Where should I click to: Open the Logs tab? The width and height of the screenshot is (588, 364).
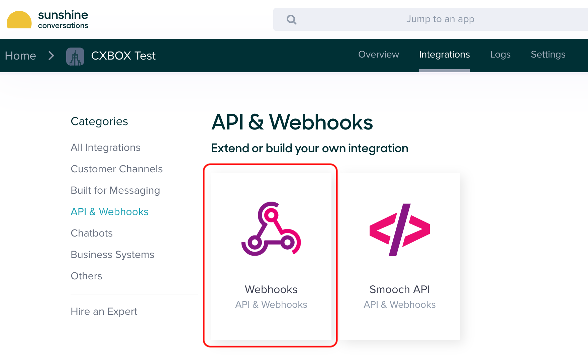(500, 55)
